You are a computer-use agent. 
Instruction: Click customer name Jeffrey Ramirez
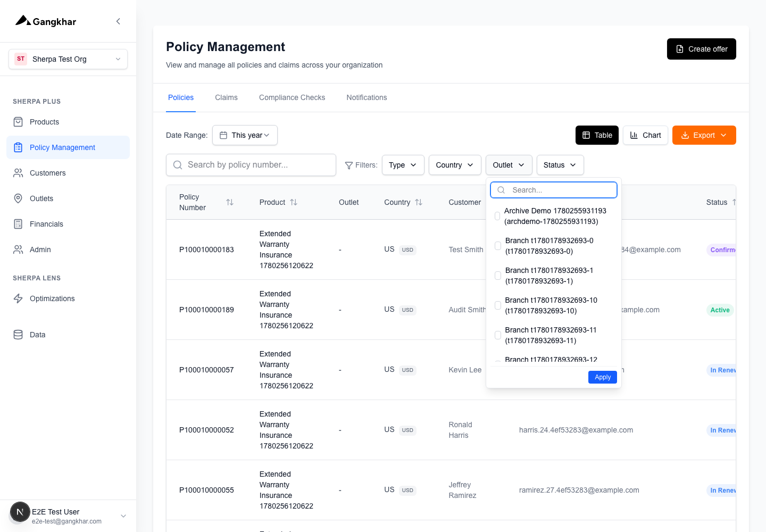tap(462, 490)
